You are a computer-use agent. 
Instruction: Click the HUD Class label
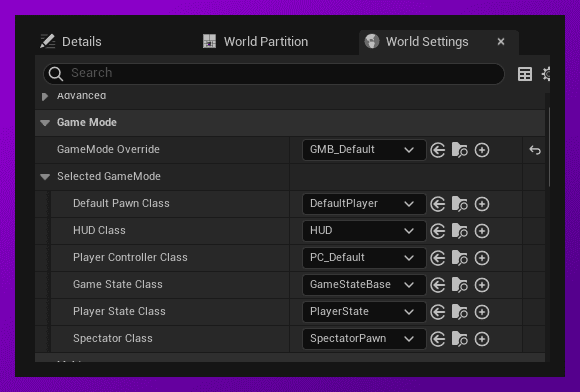click(x=99, y=230)
